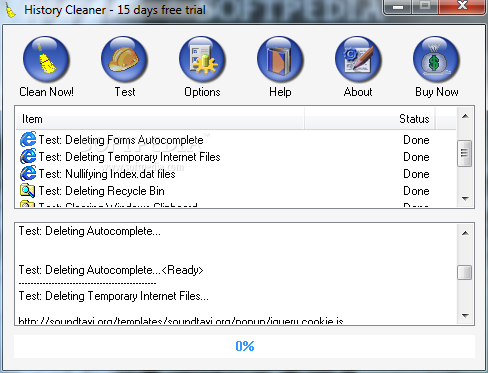Click first log line 'Test: Deleting Autocomplete...'

coord(89,231)
